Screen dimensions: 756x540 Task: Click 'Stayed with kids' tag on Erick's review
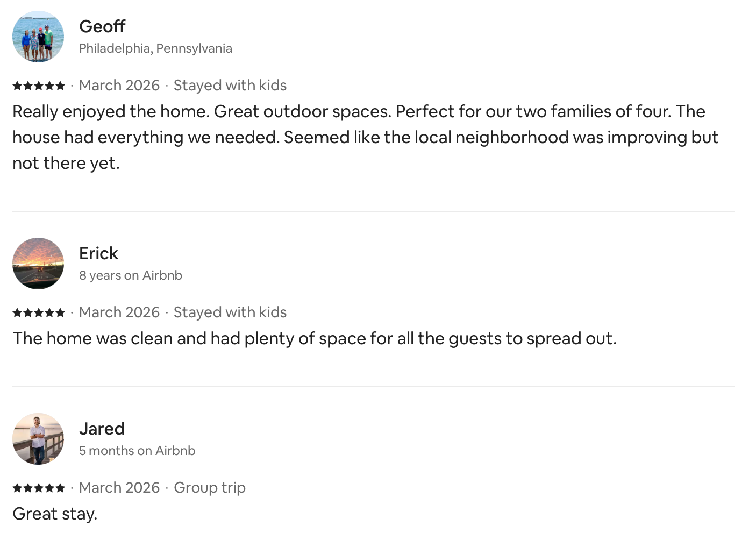230,312
